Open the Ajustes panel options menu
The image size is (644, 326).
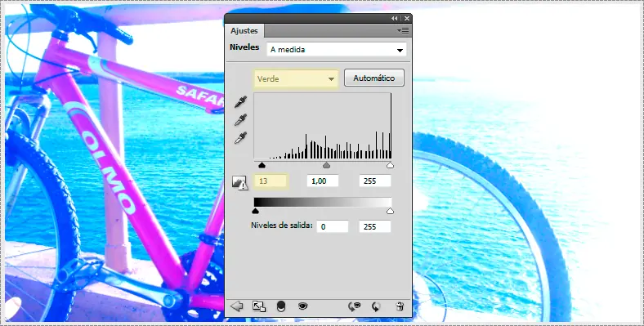(403, 31)
